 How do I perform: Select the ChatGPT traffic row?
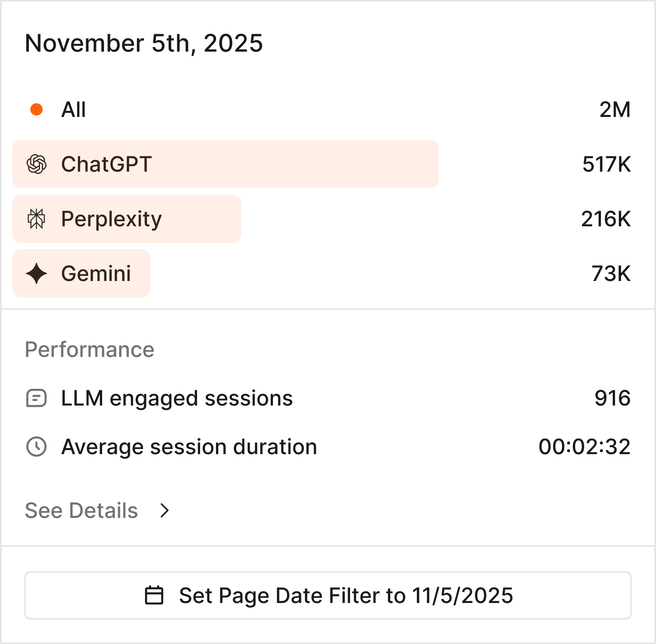tap(225, 164)
